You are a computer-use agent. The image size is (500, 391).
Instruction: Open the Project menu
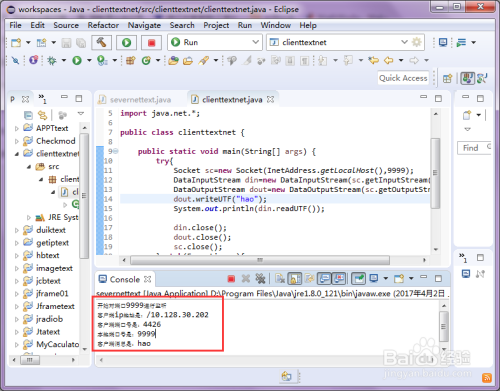[x=216, y=25]
